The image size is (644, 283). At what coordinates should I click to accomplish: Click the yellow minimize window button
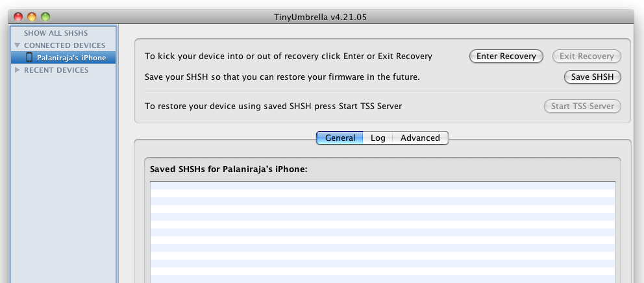coord(32,17)
